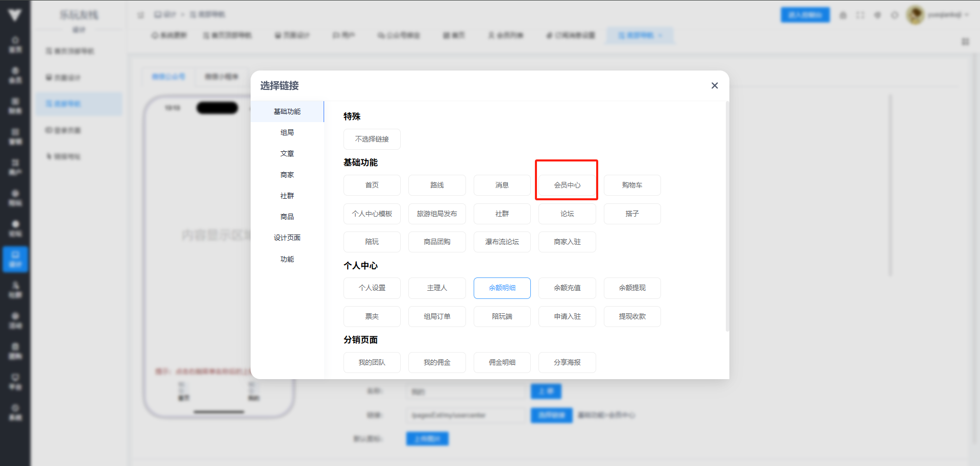Select the 我的团队 distribution page
This screenshot has width=980, height=466.
(372, 362)
